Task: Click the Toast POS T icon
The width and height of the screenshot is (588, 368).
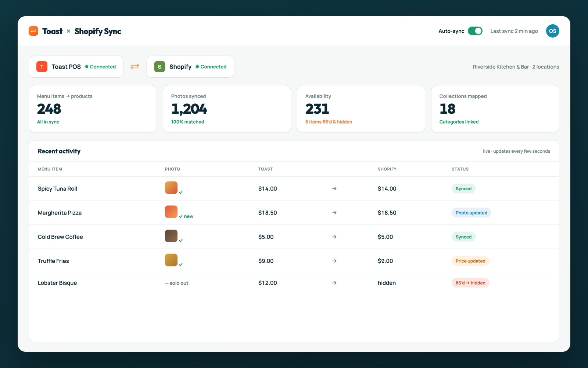Action: [x=42, y=67]
